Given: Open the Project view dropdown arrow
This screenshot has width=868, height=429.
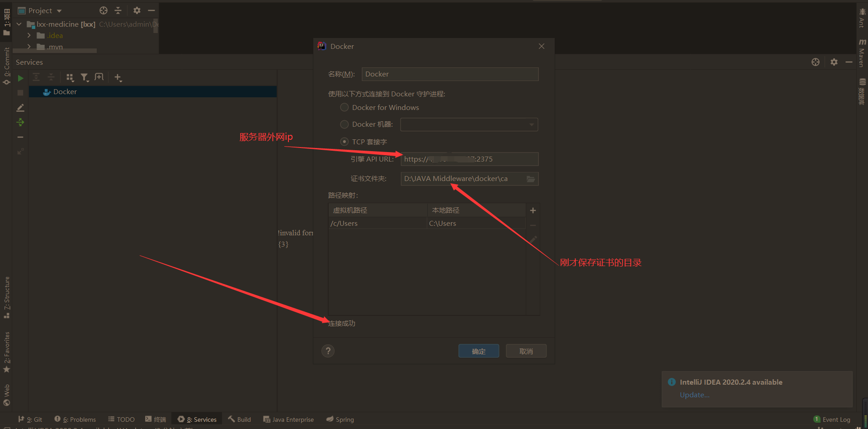Looking at the screenshot, I should click(59, 11).
